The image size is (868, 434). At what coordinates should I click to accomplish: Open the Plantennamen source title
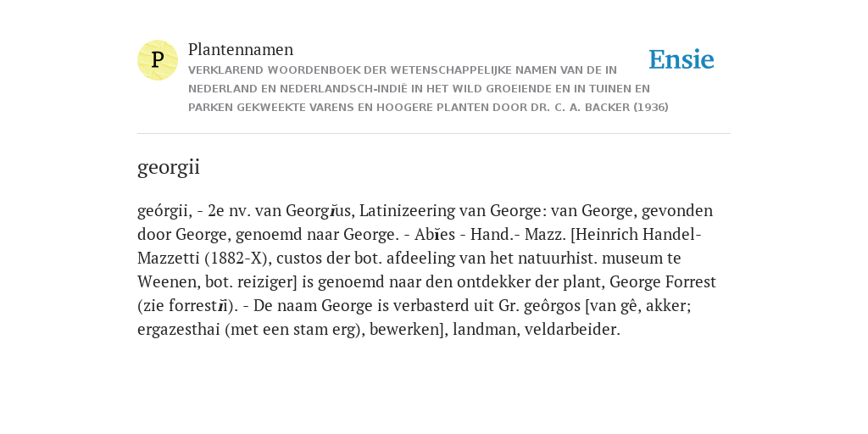point(241,49)
